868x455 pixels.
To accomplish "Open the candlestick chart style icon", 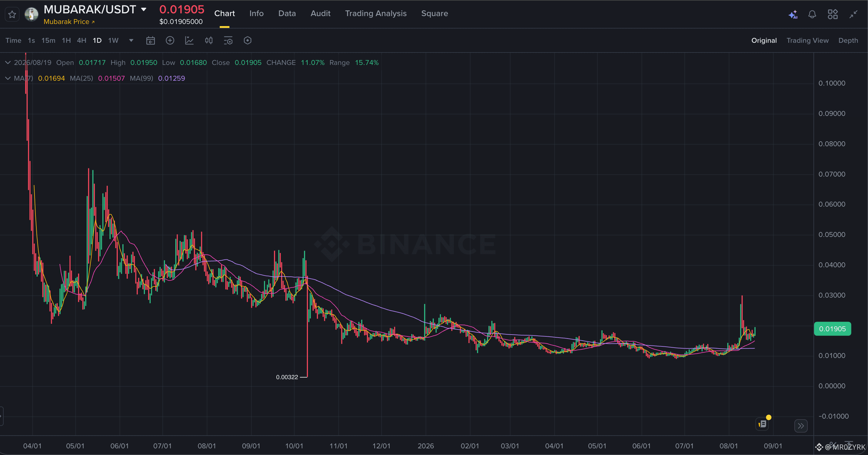I will pos(209,40).
